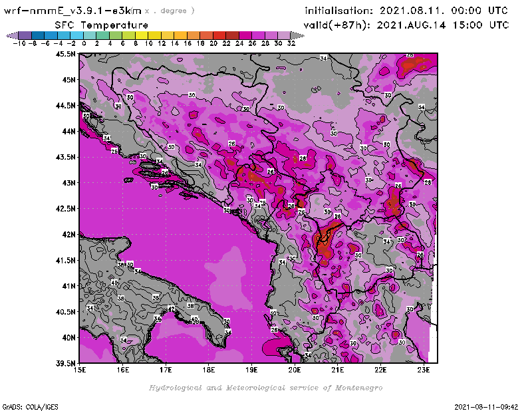Image resolution: width=532 pixels, height=411 pixels.
Task: Click the valid(+87h) 2021.AUG.14 15:00 UTC text
Action: coord(406,25)
